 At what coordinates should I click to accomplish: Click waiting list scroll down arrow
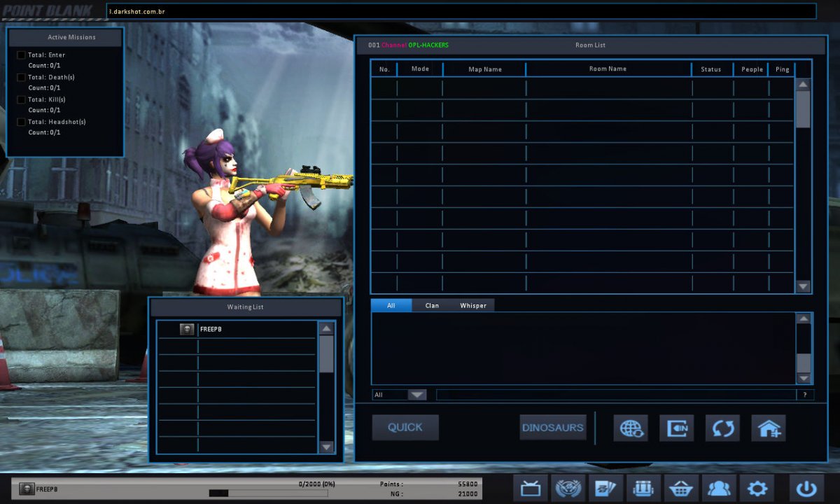326,447
